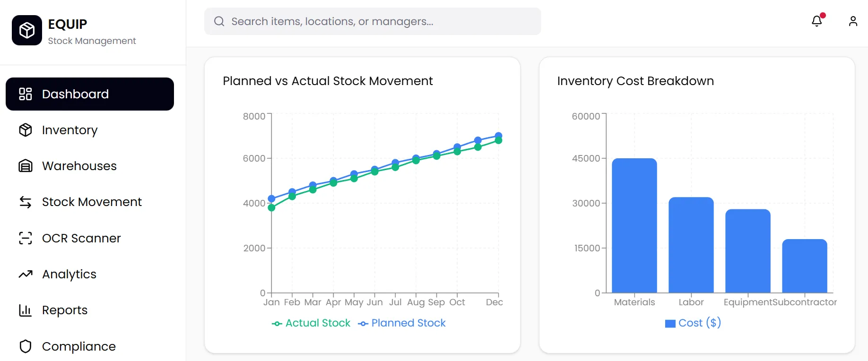868x361 pixels.
Task: Open notifications bell icon
Action: click(x=817, y=21)
